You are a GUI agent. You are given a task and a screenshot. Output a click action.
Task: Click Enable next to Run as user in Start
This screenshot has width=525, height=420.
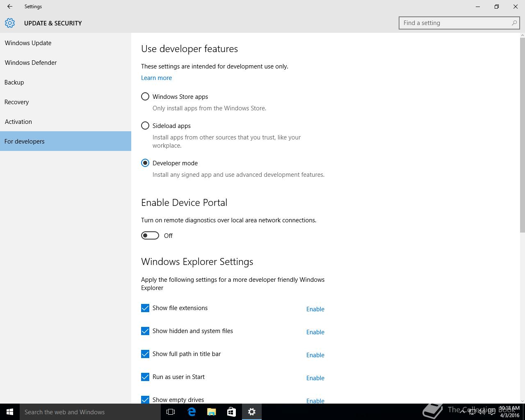pyautogui.click(x=315, y=378)
